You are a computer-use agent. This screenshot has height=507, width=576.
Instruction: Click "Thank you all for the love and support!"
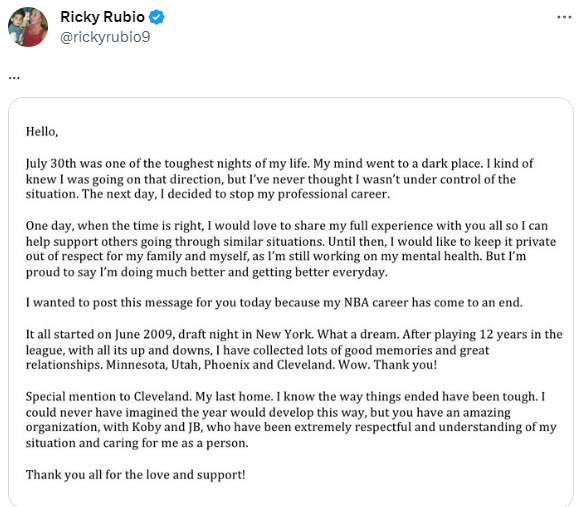coord(136,475)
